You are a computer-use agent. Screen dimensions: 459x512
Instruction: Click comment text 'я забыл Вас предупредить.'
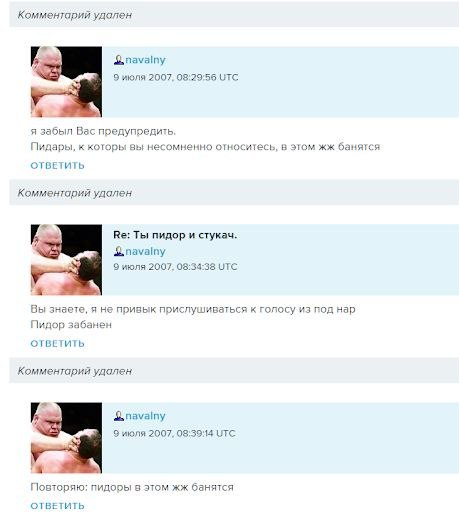coord(103,131)
